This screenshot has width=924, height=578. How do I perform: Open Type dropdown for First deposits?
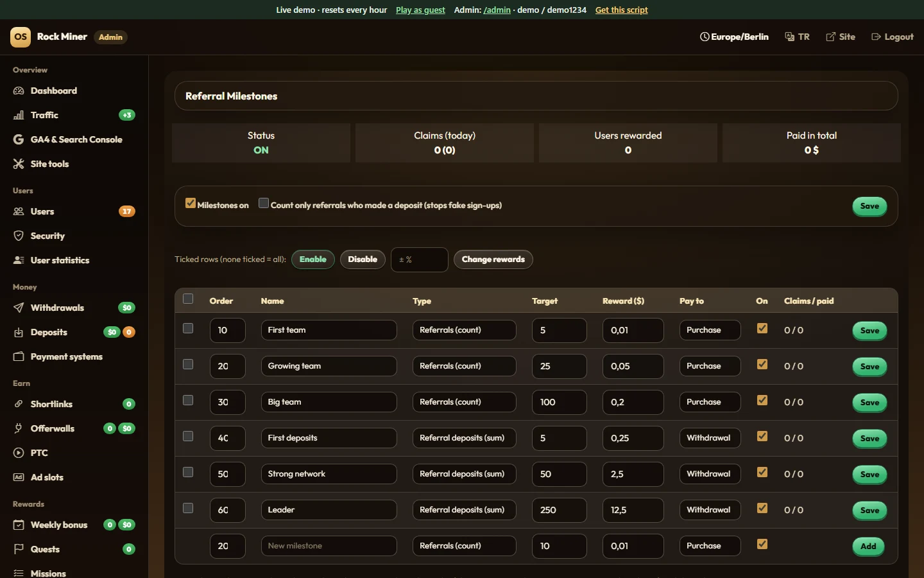tap(464, 438)
